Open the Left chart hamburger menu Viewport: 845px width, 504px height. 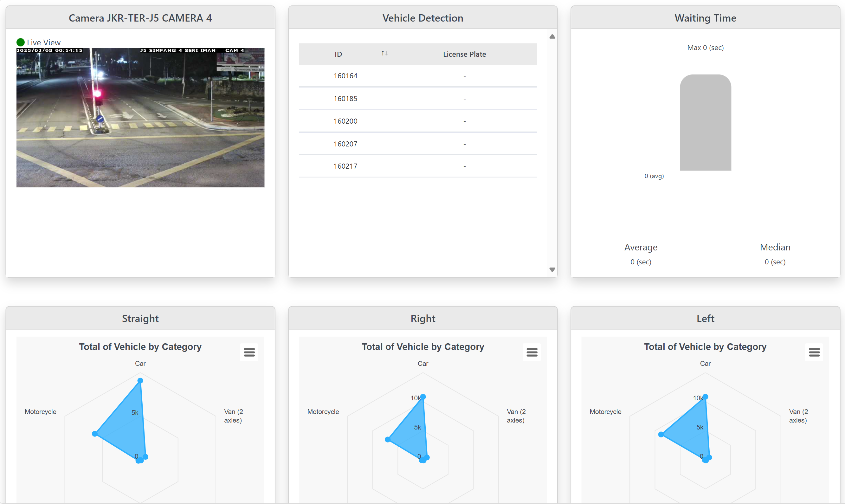814,352
